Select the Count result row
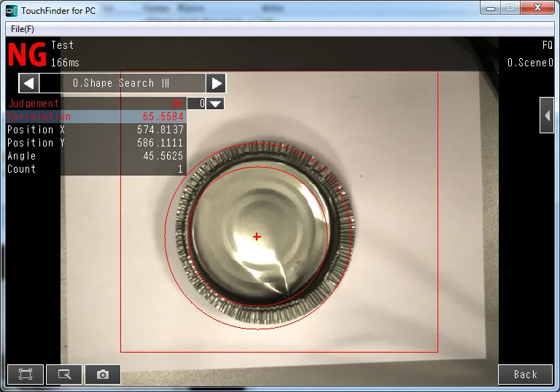The height and width of the screenshot is (392, 560). [x=95, y=169]
